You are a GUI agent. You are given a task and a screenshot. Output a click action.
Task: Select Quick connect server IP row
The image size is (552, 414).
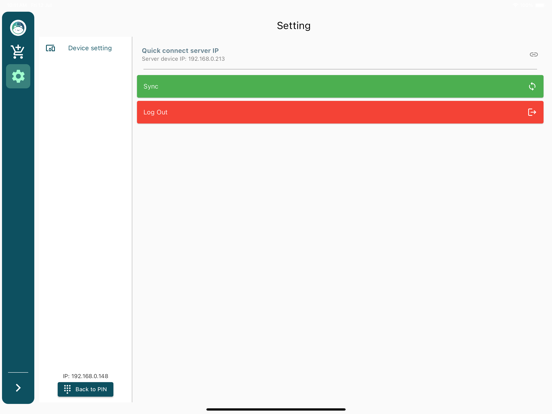click(340, 54)
